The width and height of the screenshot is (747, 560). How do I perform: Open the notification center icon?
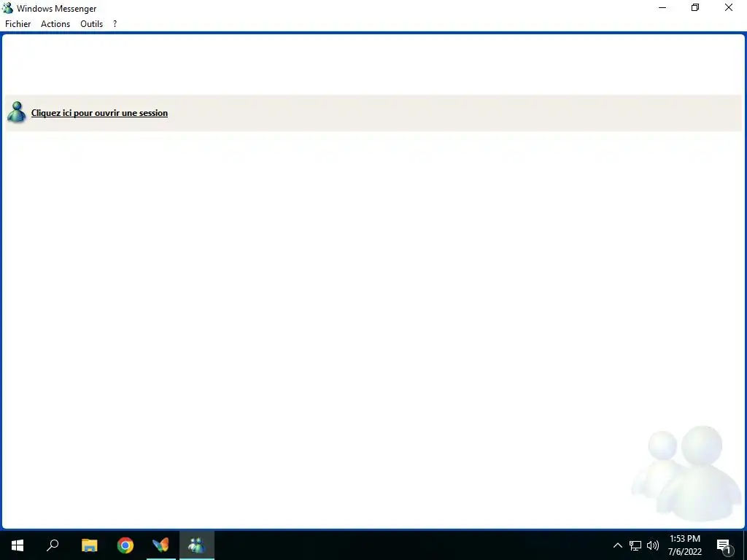tap(724, 545)
